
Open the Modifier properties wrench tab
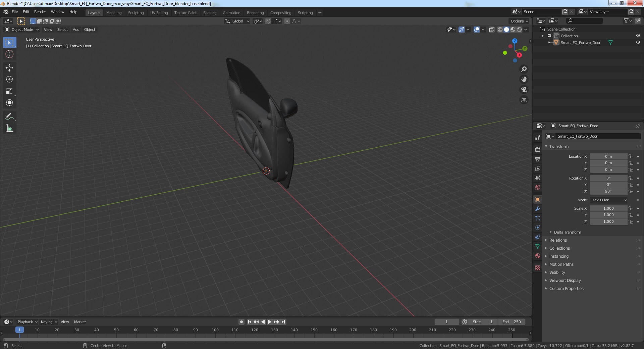[x=538, y=209]
